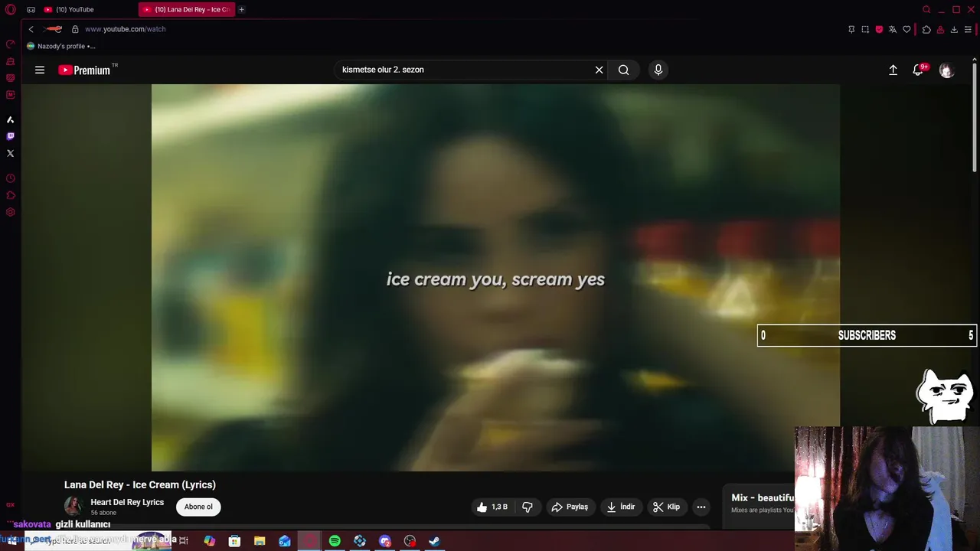Open browser downloads icon
The height and width of the screenshot is (551, 980).
[954, 29]
